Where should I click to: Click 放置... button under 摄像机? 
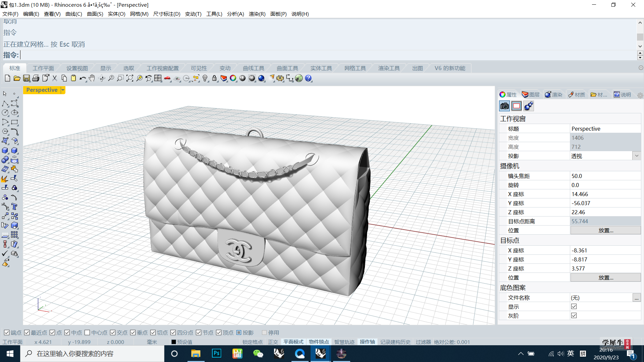coord(605,230)
